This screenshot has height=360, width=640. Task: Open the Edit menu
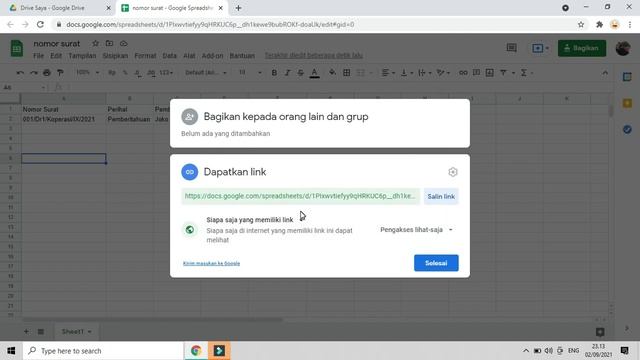point(56,56)
